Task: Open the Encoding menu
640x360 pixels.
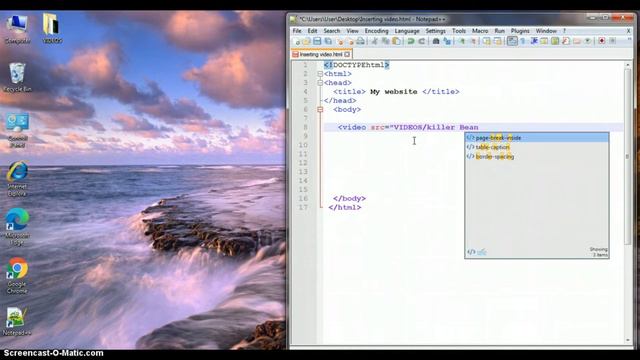Action: (376, 31)
